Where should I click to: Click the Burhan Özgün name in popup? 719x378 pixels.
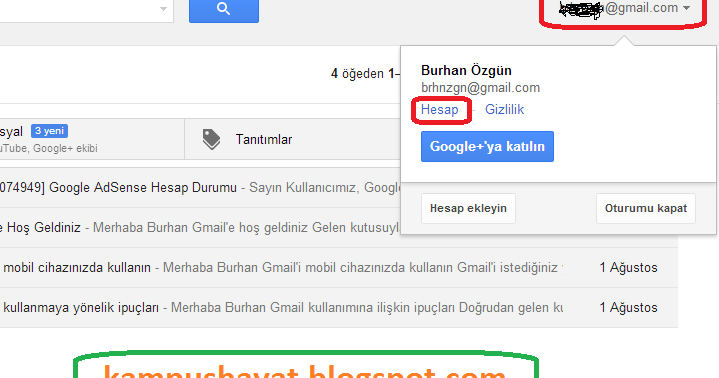click(x=466, y=70)
